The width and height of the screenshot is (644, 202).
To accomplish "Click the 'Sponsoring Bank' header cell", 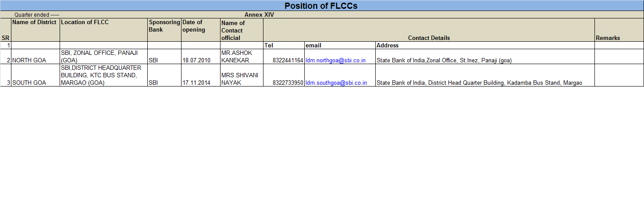I will pos(164,26).
